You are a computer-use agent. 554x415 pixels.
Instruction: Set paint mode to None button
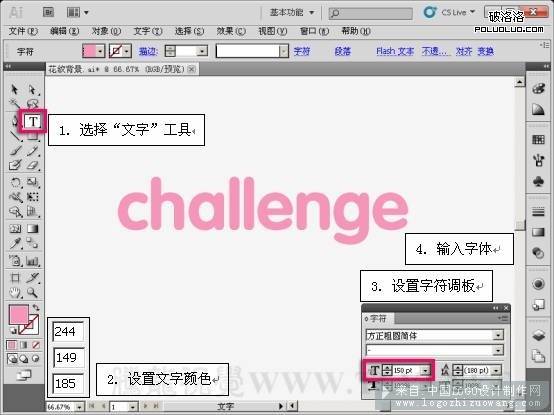pos(36,345)
